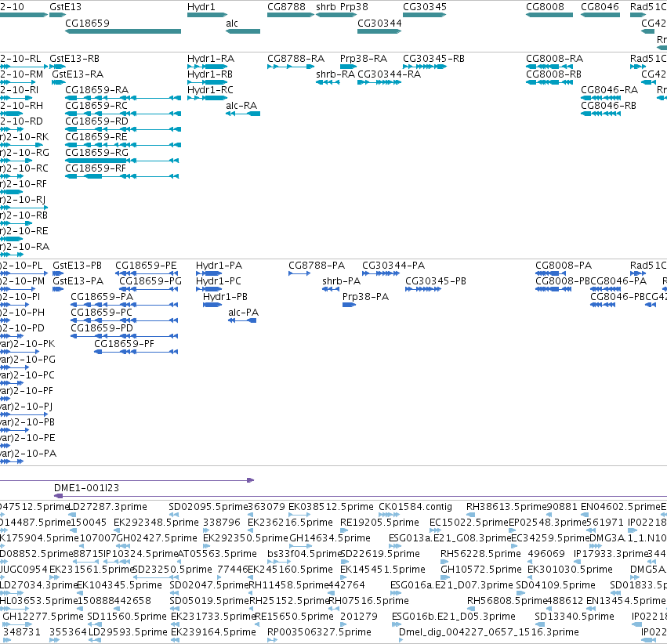The height and width of the screenshot is (644, 667).
Task: Open the RH38613.5prime EST
Action: click(470, 515)
